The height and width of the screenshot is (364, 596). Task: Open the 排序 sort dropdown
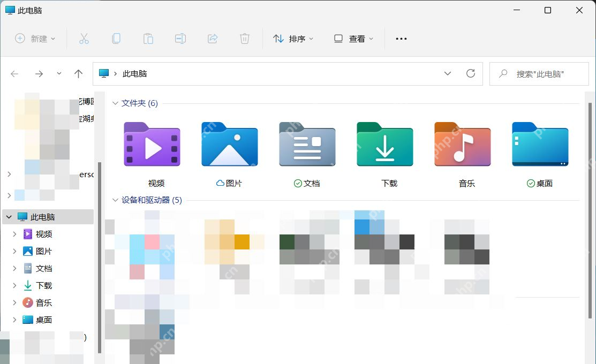point(293,39)
